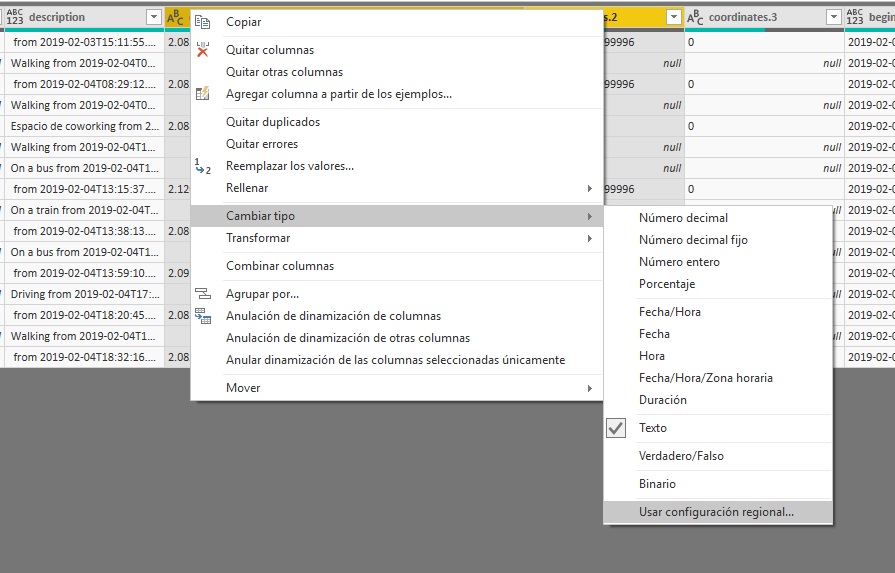Choose Verdadero/Falso as column type
Image resolution: width=895 pixels, height=573 pixels.
coord(681,456)
